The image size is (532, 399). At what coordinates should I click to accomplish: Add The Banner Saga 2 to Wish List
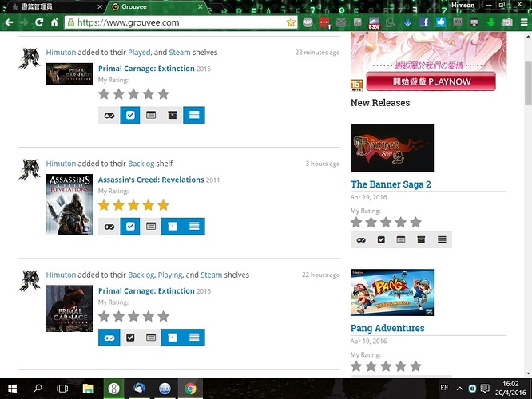point(401,240)
